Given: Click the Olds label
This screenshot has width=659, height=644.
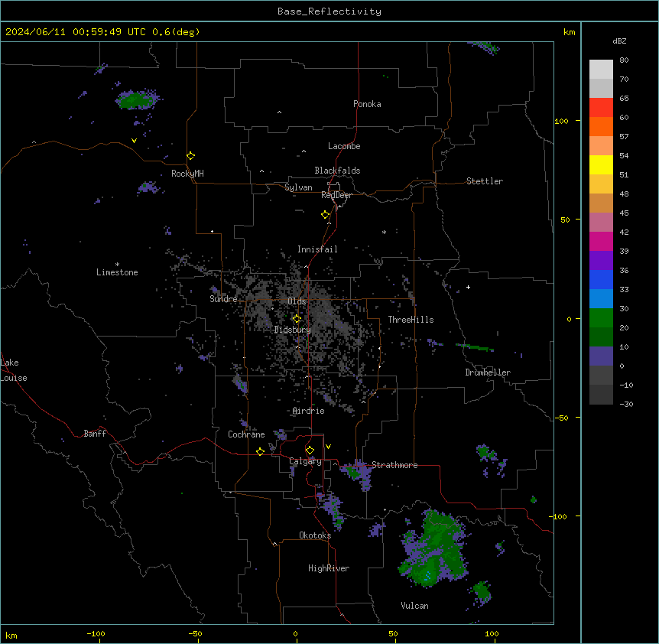Looking at the screenshot, I should coord(297,301).
